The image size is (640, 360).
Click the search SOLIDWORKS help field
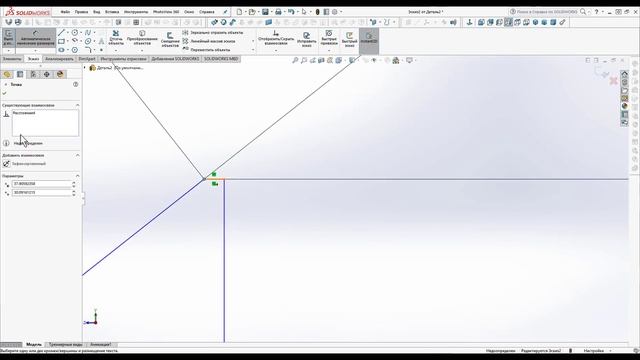coord(547,12)
